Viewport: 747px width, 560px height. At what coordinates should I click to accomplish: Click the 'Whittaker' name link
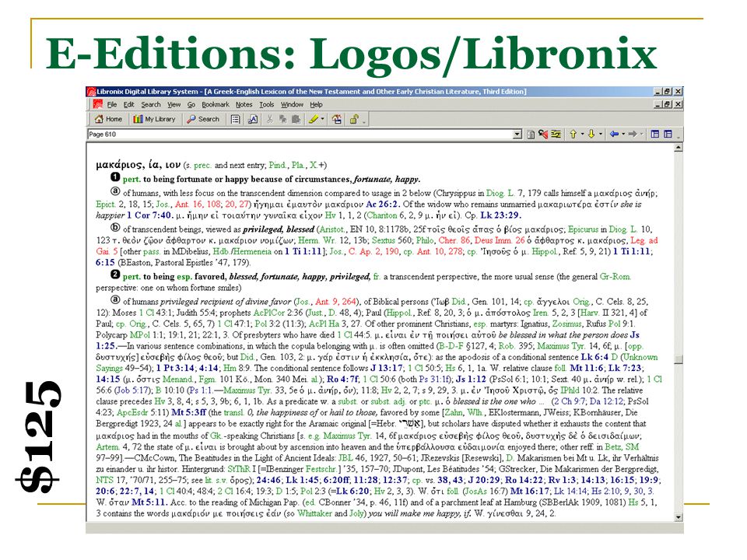pos(315,513)
